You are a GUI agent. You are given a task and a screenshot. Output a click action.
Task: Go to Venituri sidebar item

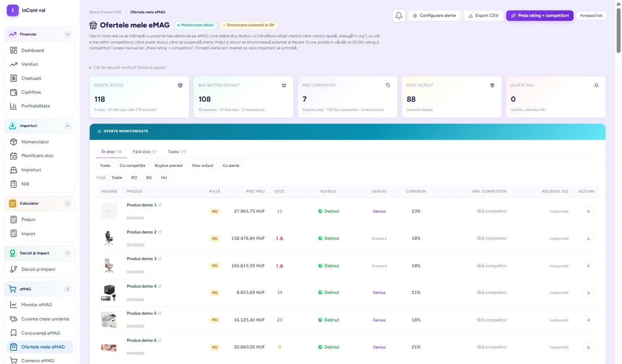click(40, 64)
